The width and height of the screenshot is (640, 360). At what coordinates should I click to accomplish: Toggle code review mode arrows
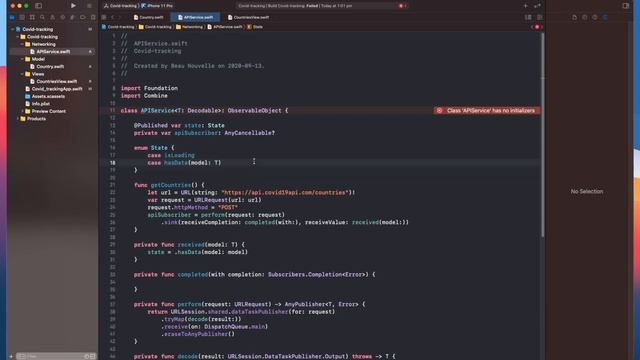point(537,6)
